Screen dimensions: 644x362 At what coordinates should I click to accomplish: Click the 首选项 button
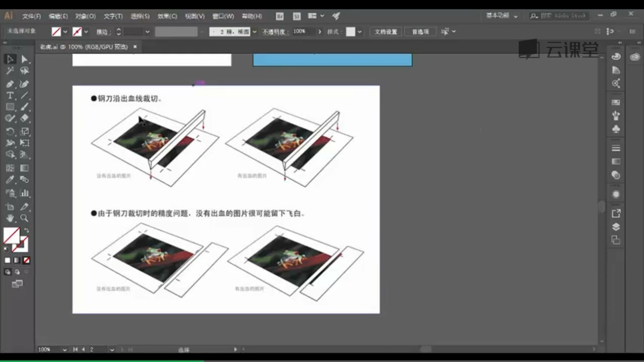point(420,32)
